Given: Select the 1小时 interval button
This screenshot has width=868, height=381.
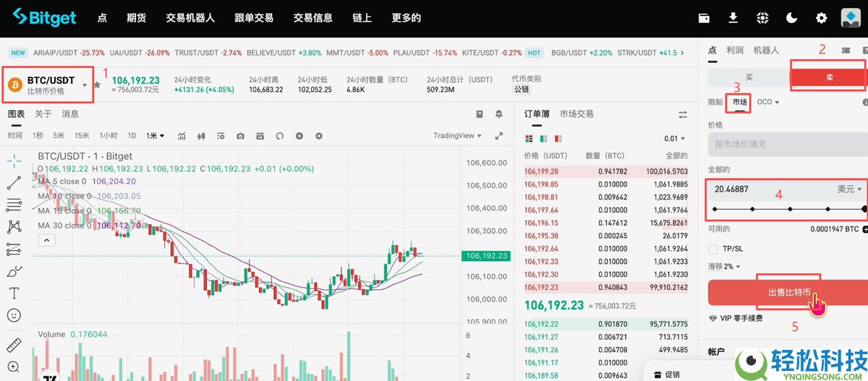Looking at the screenshot, I should point(109,136).
